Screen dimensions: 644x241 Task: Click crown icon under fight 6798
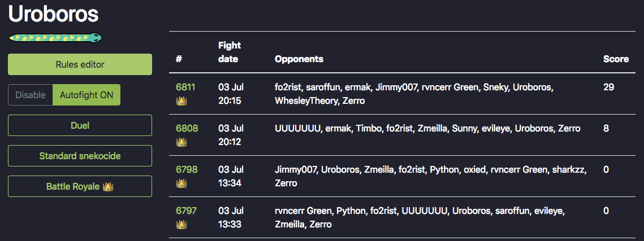pyautogui.click(x=181, y=183)
